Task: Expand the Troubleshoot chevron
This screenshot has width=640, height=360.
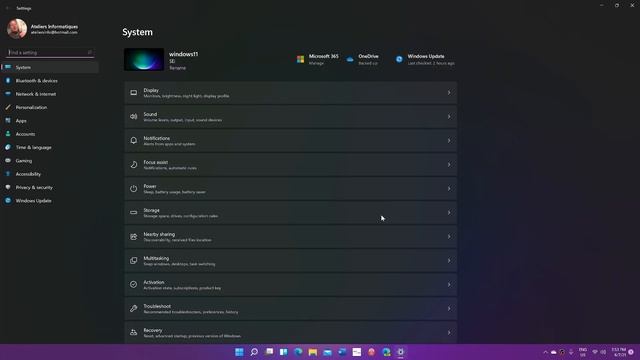Action: point(449,309)
